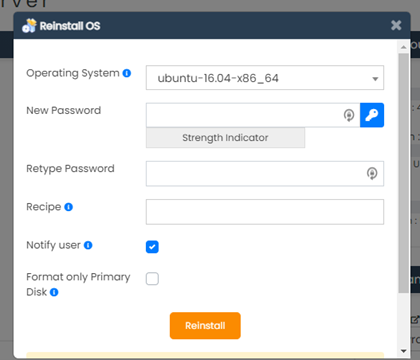The width and height of the screenshot is (420, 360).
Task: Click the dropdown arrow beside ubuntu-16.04-x86_64
Action: click(x=375, y=79)
